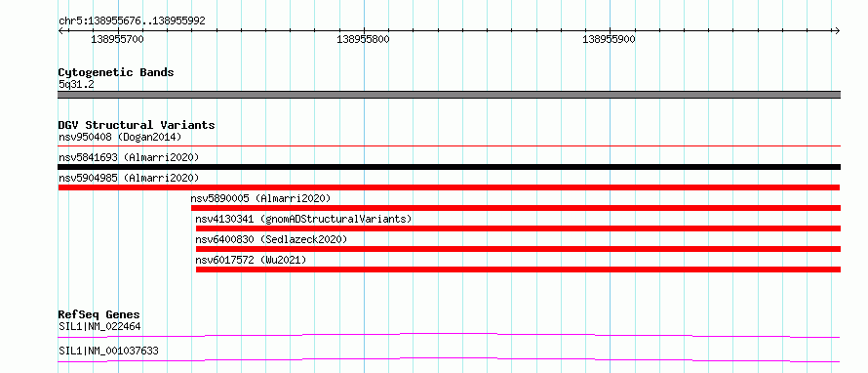Select the red bar under nsv5890005
Image resolution: width=868 pixels, height=373 pixels.
[516, 208]
